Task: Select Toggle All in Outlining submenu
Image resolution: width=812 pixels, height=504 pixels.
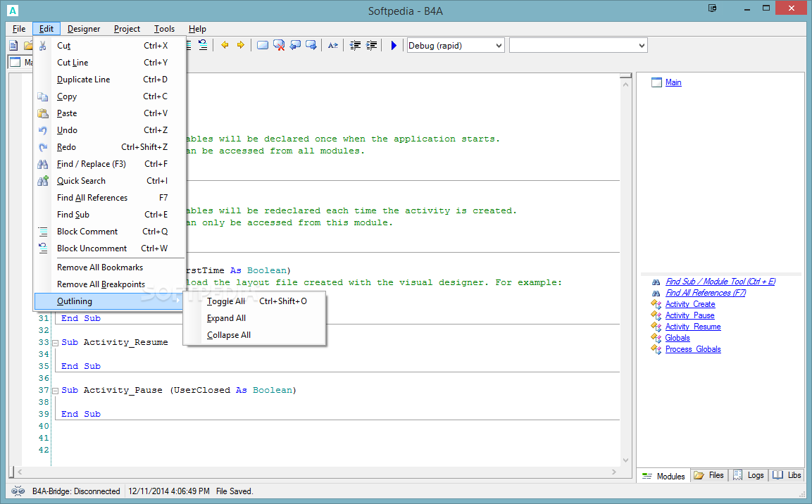Action: click(x=256, y=301)
